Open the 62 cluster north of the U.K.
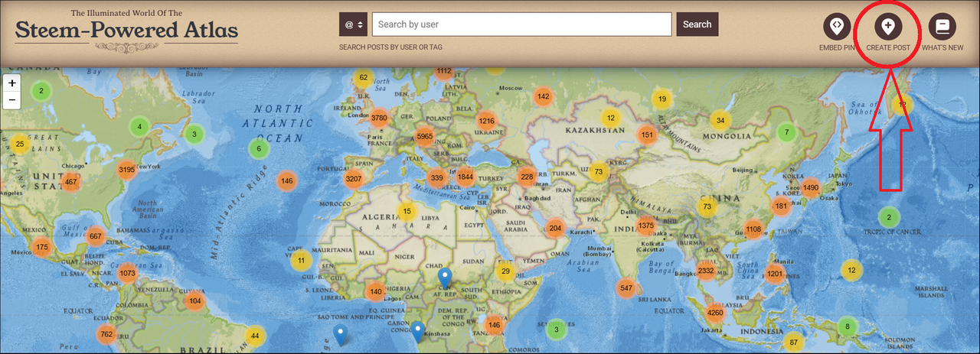 click(x=364, y=78)
